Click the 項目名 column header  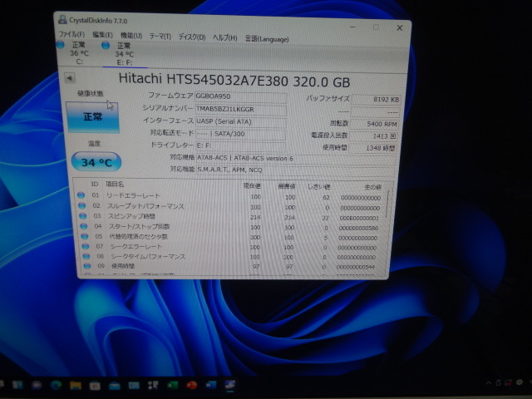tap(115, 185)
